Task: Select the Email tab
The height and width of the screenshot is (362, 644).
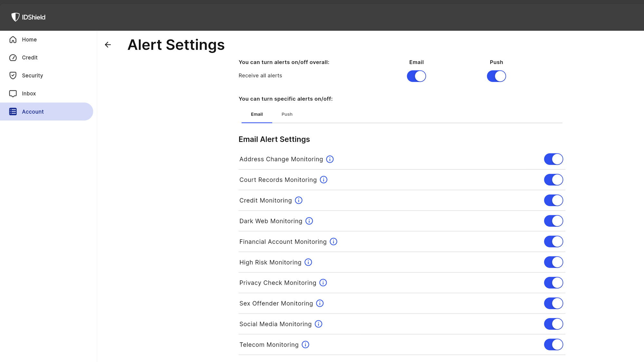Action: tap(257, 114)
